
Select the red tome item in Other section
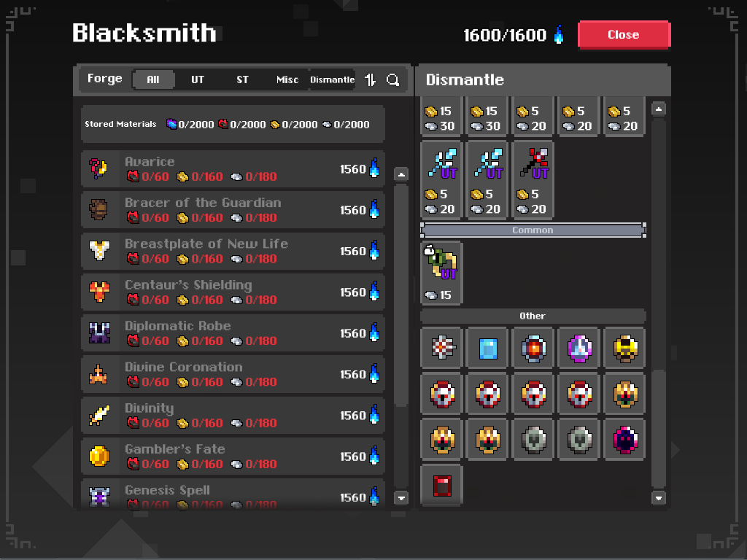coord(441,485)
